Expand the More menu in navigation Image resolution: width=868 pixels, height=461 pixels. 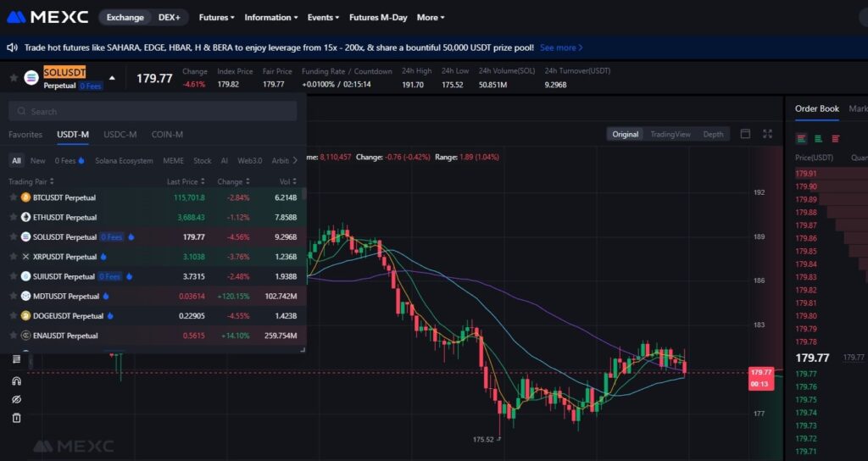click(x=431, y=17)
